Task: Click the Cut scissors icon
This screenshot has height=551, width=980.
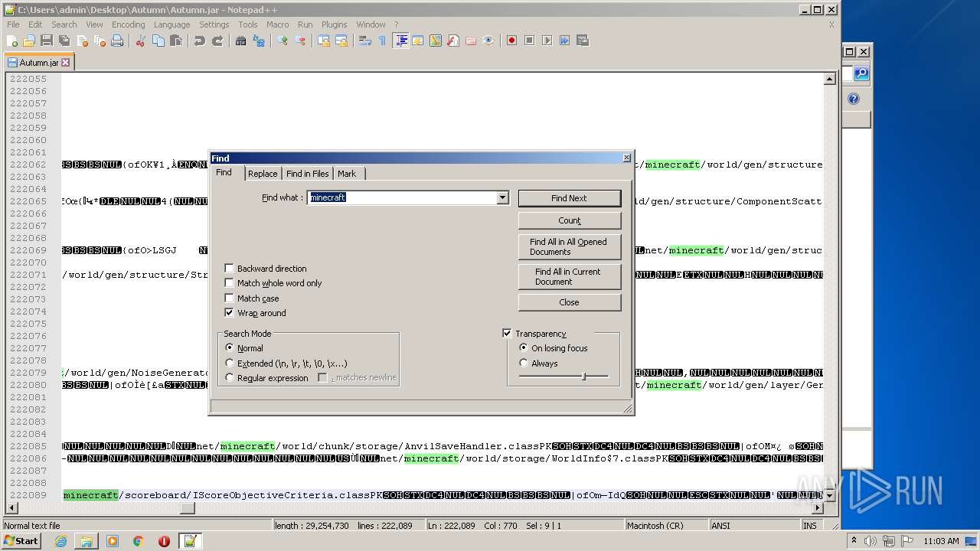Action: pyautogui.click(x=141, y=41)
